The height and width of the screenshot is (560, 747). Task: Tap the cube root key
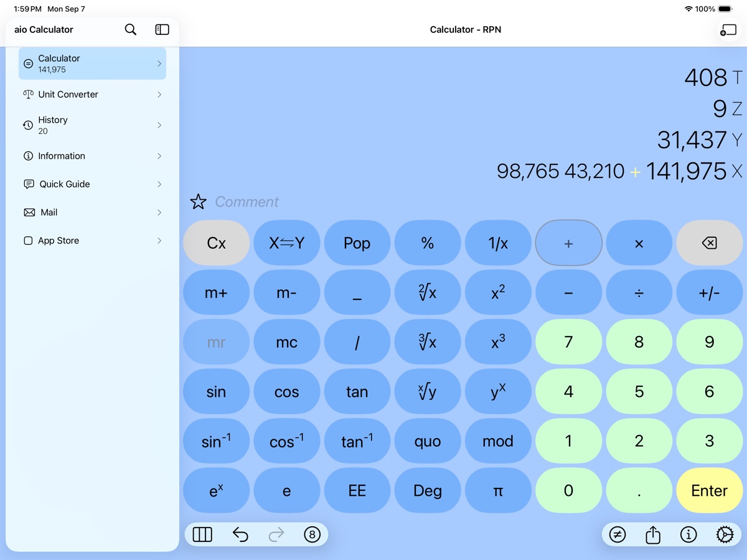(428, 342)
